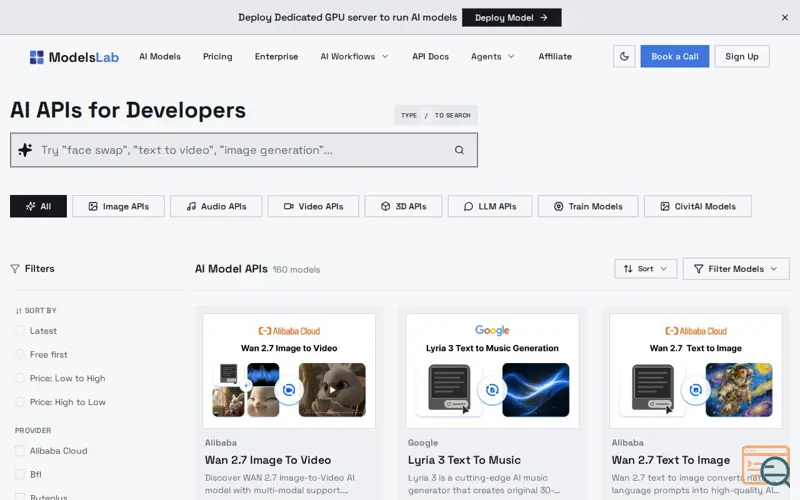The width and height of the screenshot is (800, 500).
Task: Click the Google logo on Lyria 3 card
Action: tap(492, 331)
